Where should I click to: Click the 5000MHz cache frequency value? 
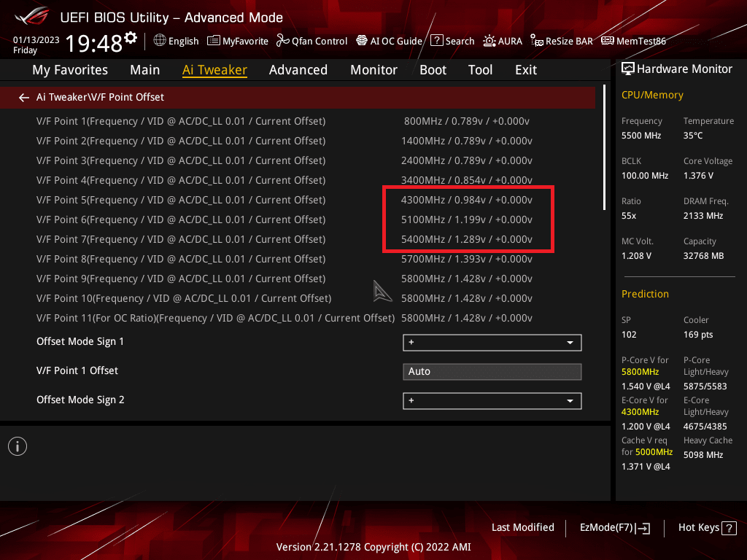[x=654, y=452]
